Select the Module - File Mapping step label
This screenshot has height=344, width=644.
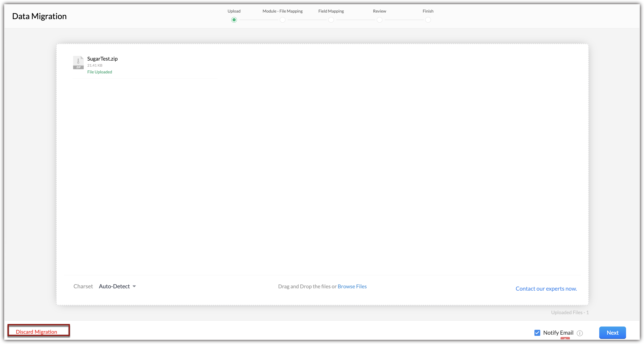click(x=282, y=11)
